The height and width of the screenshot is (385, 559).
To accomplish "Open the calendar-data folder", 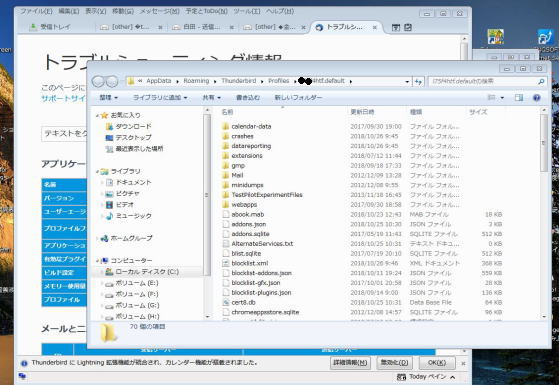I will click(x=251, y=126).
